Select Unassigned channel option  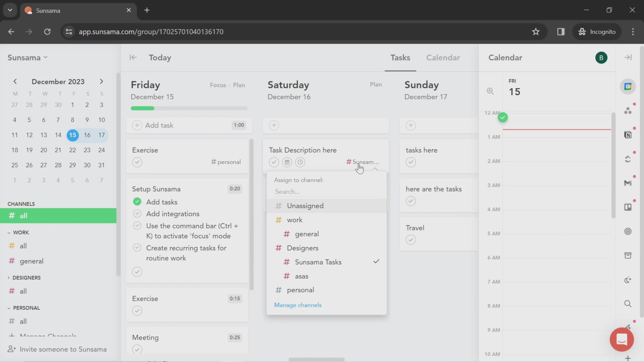[327, 206]
